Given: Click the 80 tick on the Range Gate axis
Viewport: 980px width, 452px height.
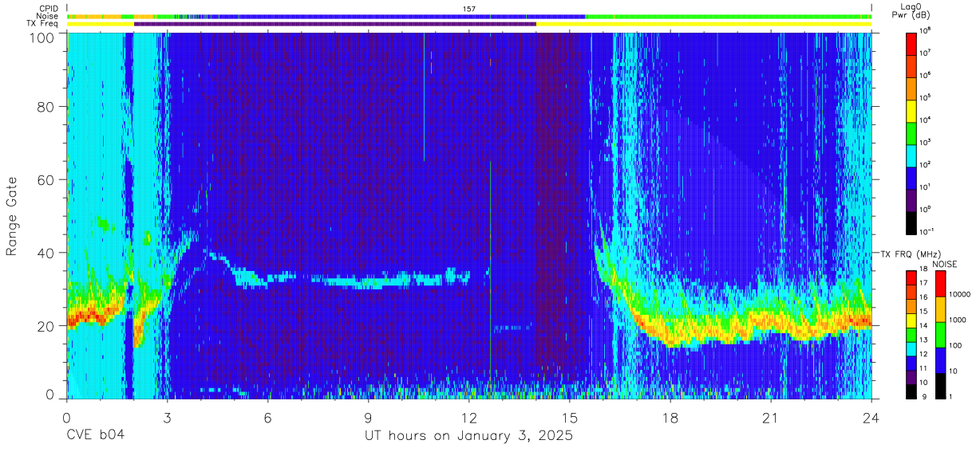Looking at the screenshot, I should (x=46, y=107).
